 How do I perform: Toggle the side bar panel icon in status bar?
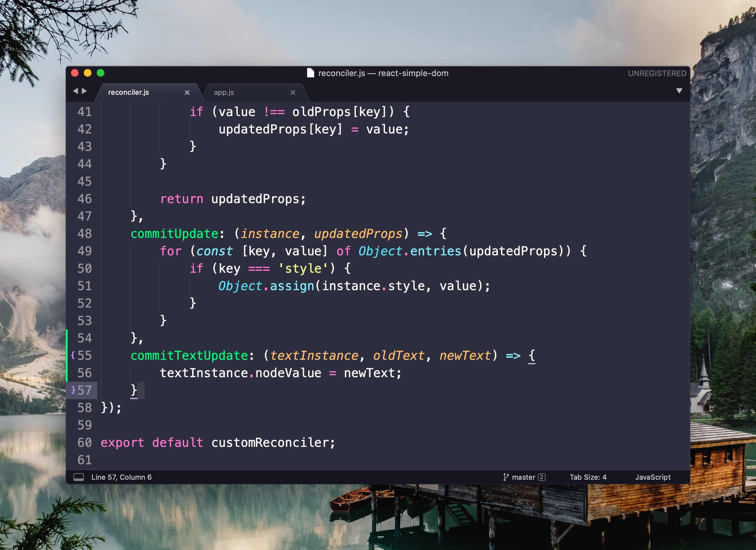[x=79, y=477]
